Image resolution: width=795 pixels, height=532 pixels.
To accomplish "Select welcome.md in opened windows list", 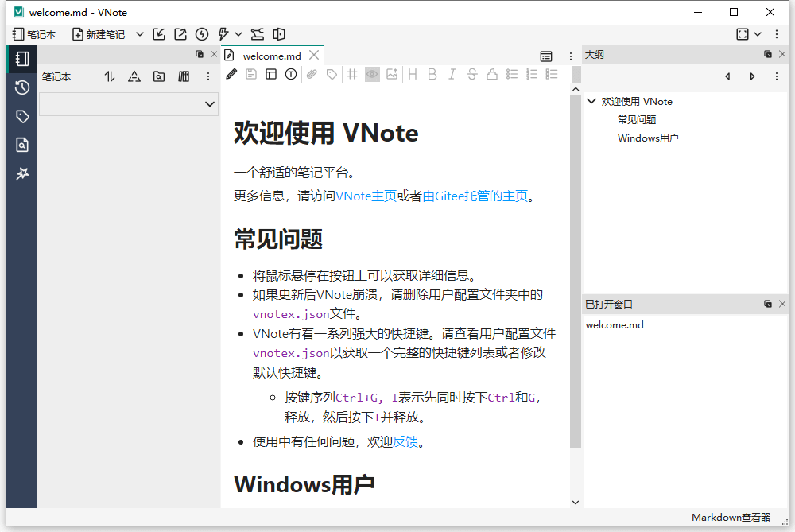I will coord(615,325).
